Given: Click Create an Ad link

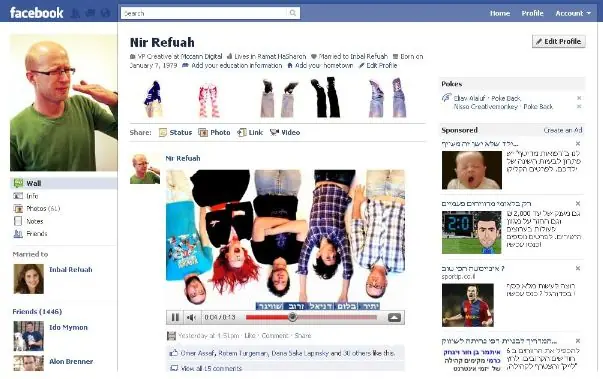Looking at the screenshot, I should coord(563,130).
